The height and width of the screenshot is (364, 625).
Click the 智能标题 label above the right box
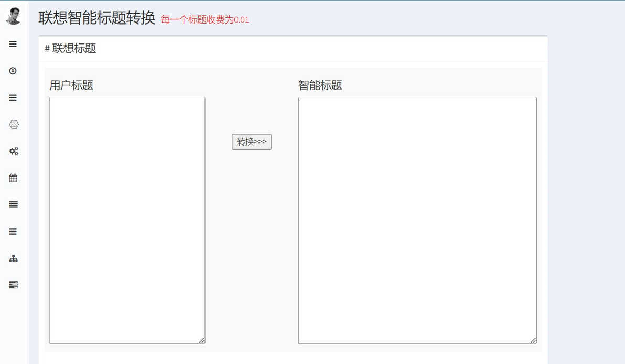[x=320, y=85]
